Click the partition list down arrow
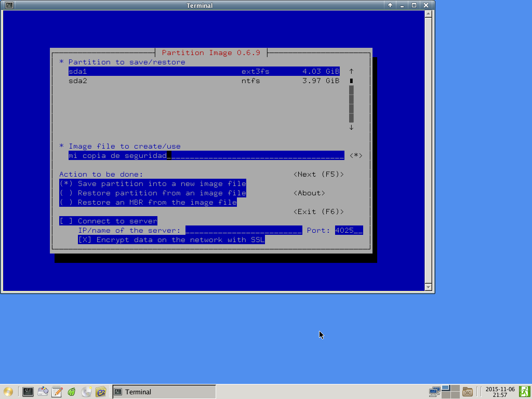Image resolution: width=532 pixels, height=399 pixels. point(351,128)
